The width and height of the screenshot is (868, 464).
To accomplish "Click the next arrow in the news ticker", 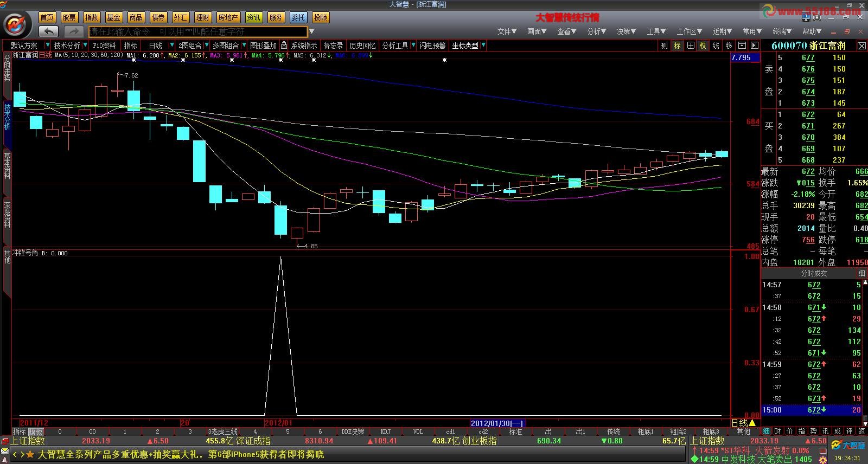I will coord(22,454).
